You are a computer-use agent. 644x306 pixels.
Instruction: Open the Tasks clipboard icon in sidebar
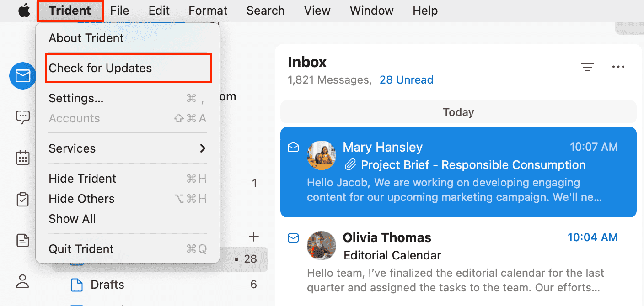(22, 199)
